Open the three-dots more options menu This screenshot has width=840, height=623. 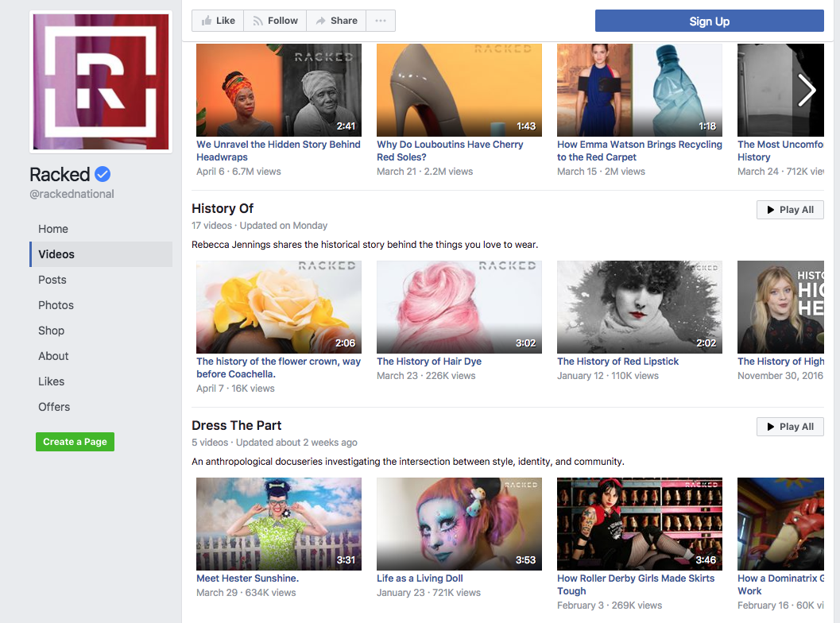[x=381, y=21]
